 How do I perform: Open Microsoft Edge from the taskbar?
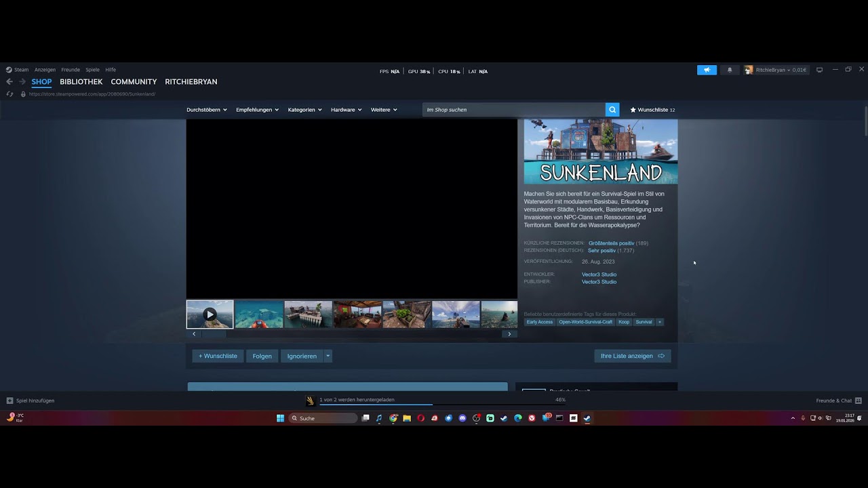tap(518, 418)
